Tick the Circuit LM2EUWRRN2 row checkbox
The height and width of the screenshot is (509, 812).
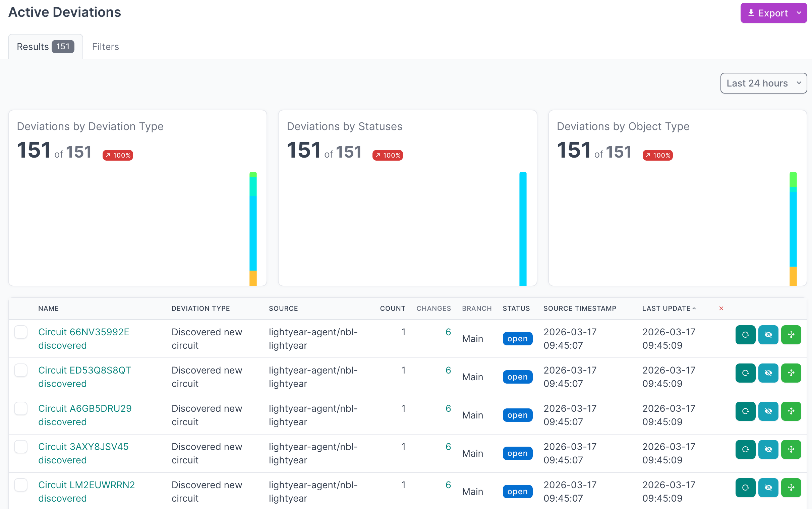point(21,485)
